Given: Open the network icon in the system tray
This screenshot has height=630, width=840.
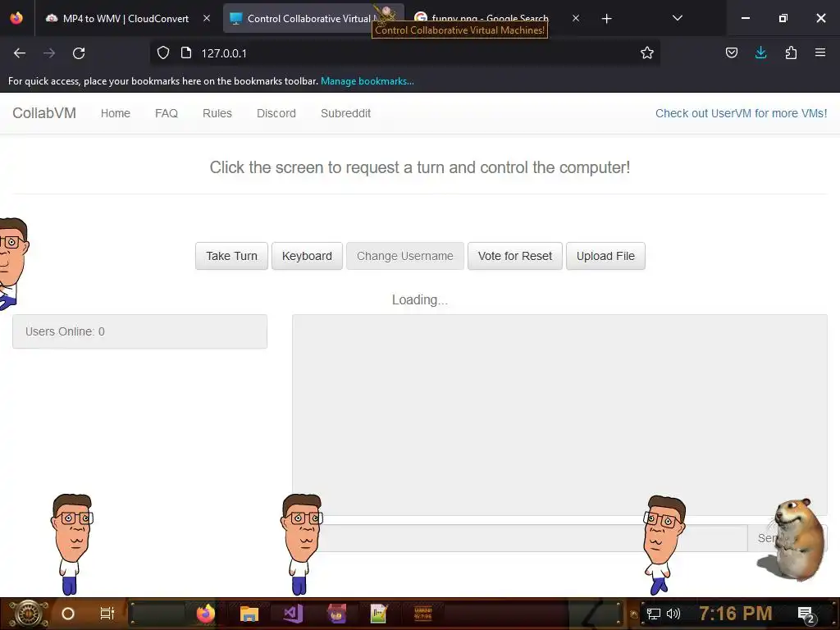Looking at the screenshot, I should pyautogui.click(x=653, y=614).
